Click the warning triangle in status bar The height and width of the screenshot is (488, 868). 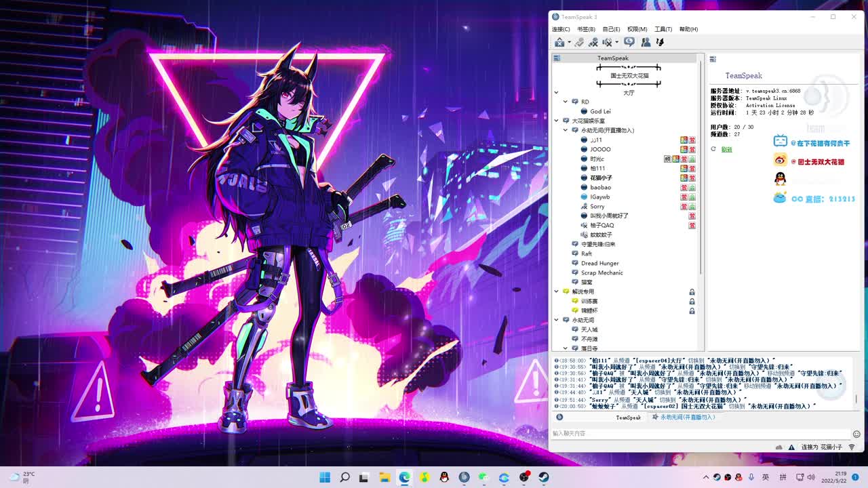(x=791, y=447)
